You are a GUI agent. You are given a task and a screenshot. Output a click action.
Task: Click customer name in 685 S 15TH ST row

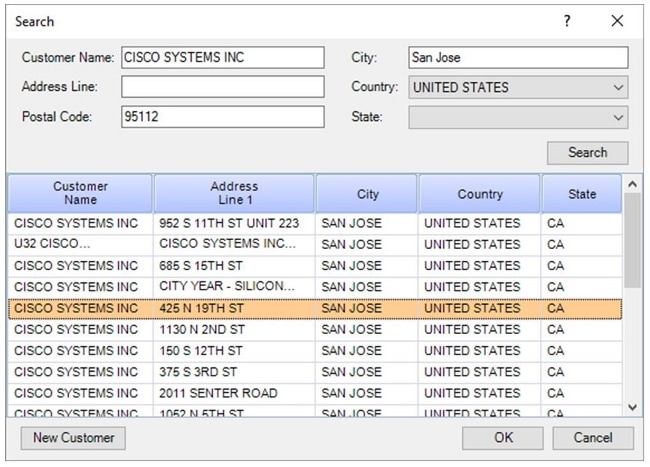pyautogui.click(x=76, y=266)
